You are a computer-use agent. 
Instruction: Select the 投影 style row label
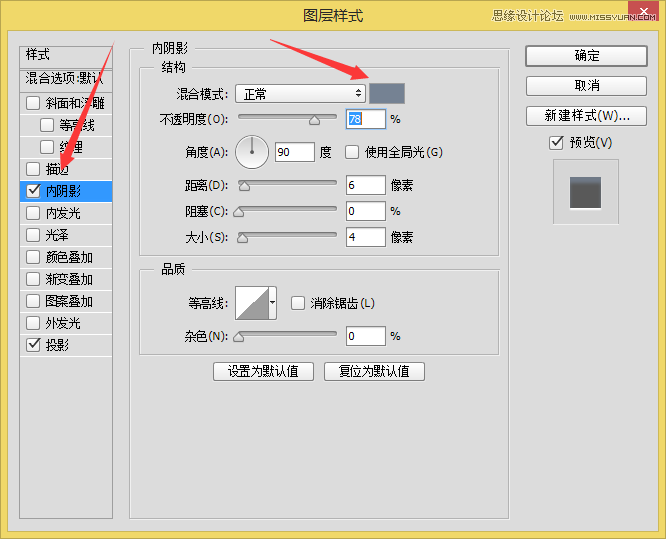57,345
